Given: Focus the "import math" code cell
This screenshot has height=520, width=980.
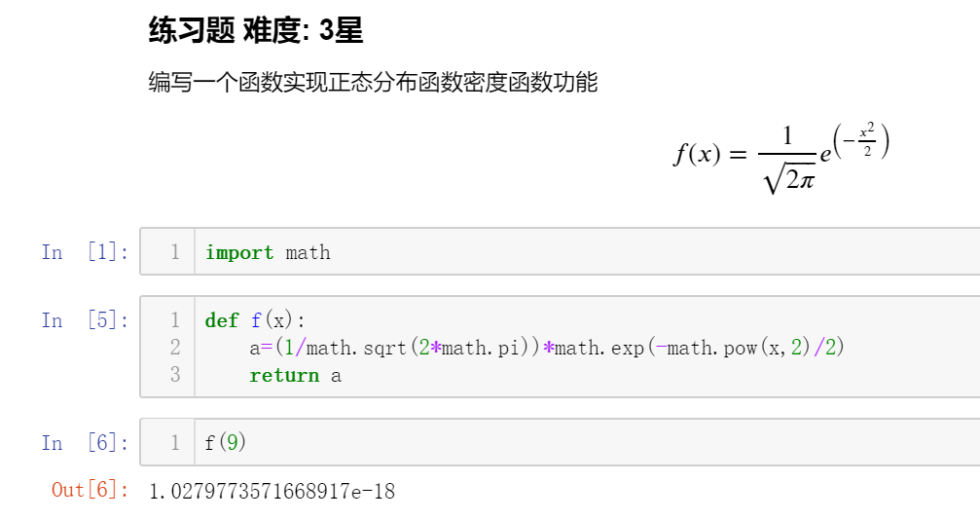Looking at the screenshot, I should pyautogui.click(x=584, y=252).
